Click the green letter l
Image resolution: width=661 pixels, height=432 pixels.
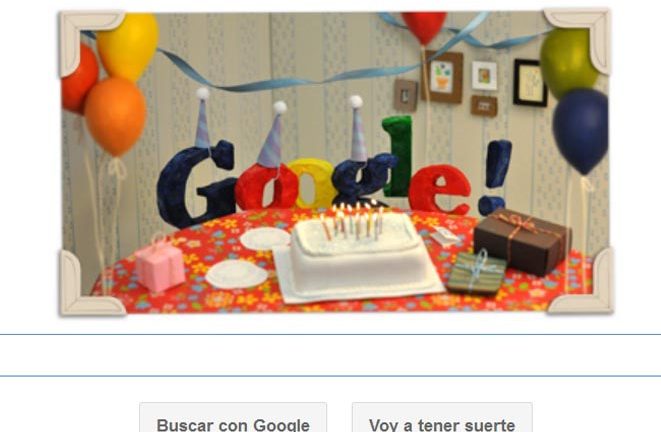397,156
